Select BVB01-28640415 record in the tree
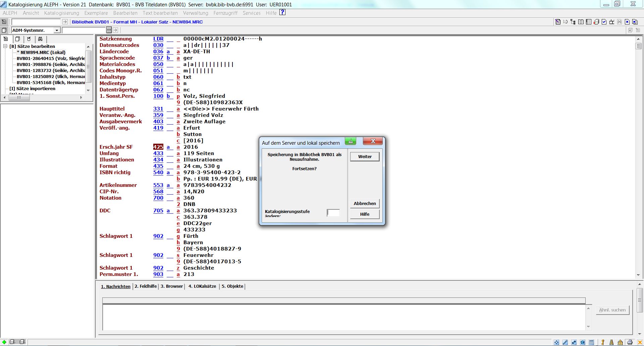This screenshot has height=346, width=644. coord(50,58)
